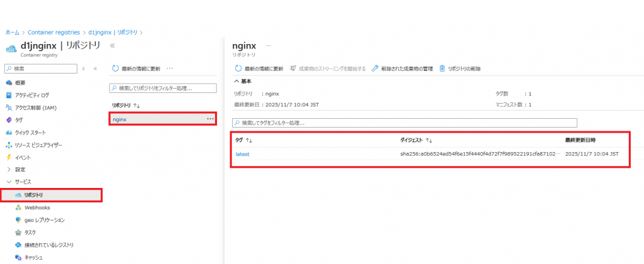Click リポジトリの削除 delete button
Viewport: 644px width, 264px height.
tap(460, 69)
